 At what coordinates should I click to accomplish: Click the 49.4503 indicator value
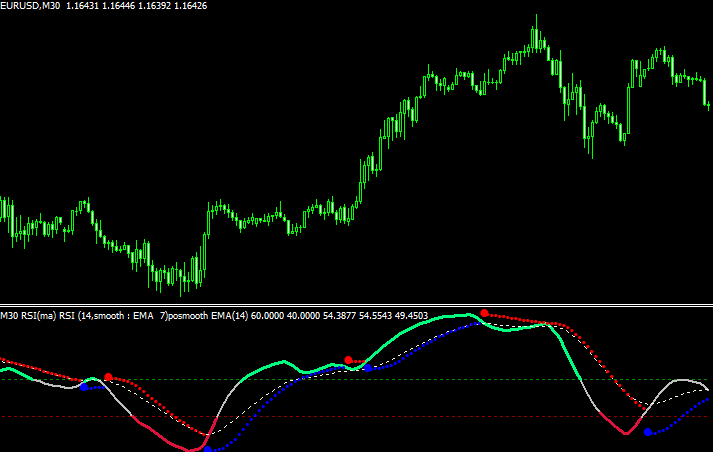click(412, 316)
